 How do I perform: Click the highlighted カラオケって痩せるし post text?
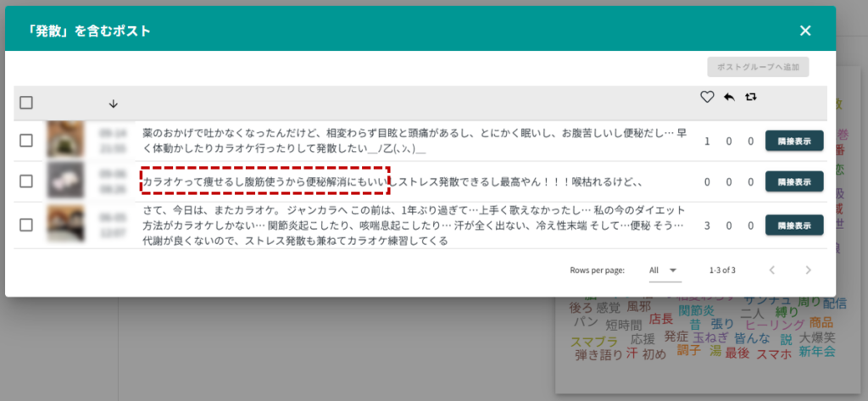(264, 181)
